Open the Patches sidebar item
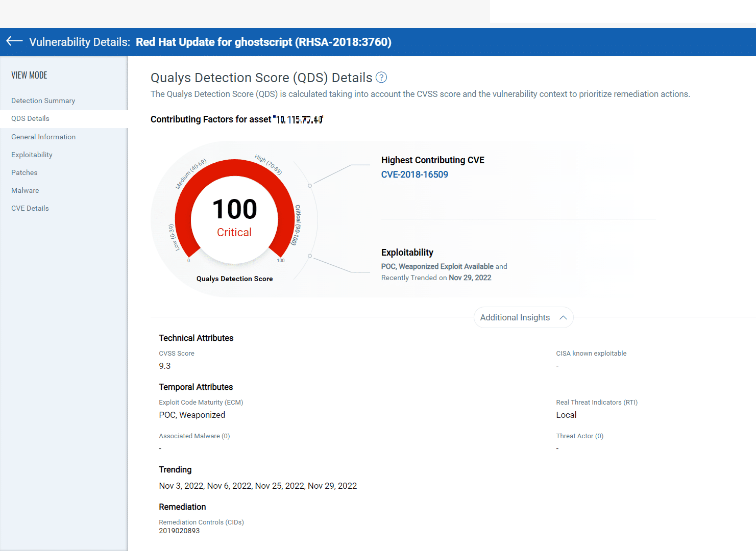This screenshot has width=756, height=551. click(x=25, y=172)
